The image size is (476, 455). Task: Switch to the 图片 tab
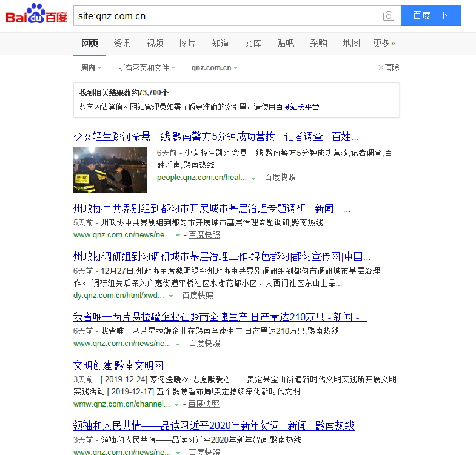pos(187,44)
